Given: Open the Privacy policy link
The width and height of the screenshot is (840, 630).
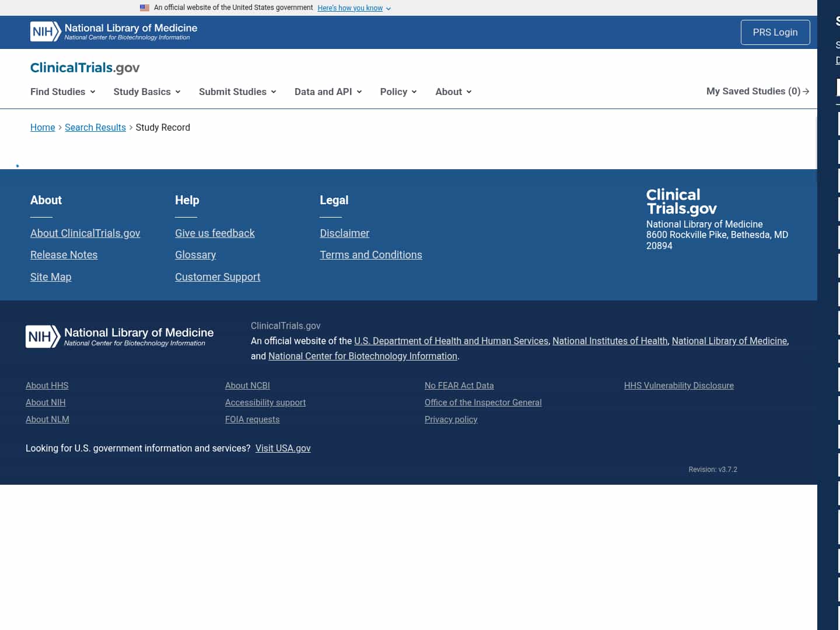Looking at the screenshot, I should (x=451, y=419).
